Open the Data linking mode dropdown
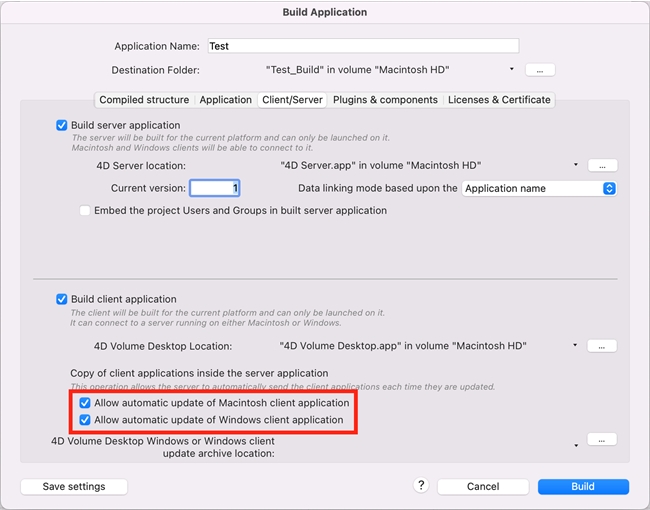Image resolution: width=650 pixels, height=510 pixels. 539,188
